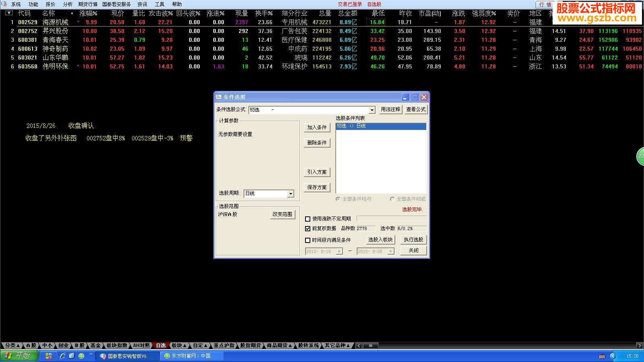The height and width of the screenshot is (362, 644).
Task: Click the 引入方案 button
Action: pos(317,172)
